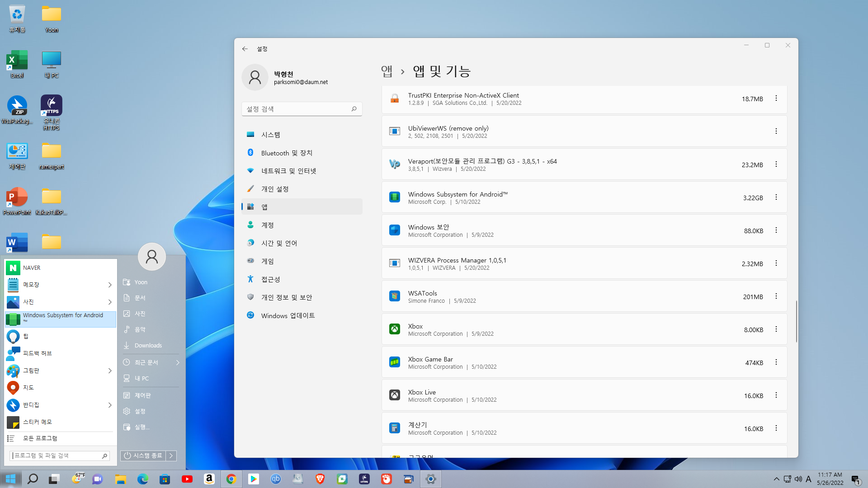The height and width of the screenshot is (488, 868).
Task: Click the apps list scrollbar thumb
Action: tap(796, 321)
